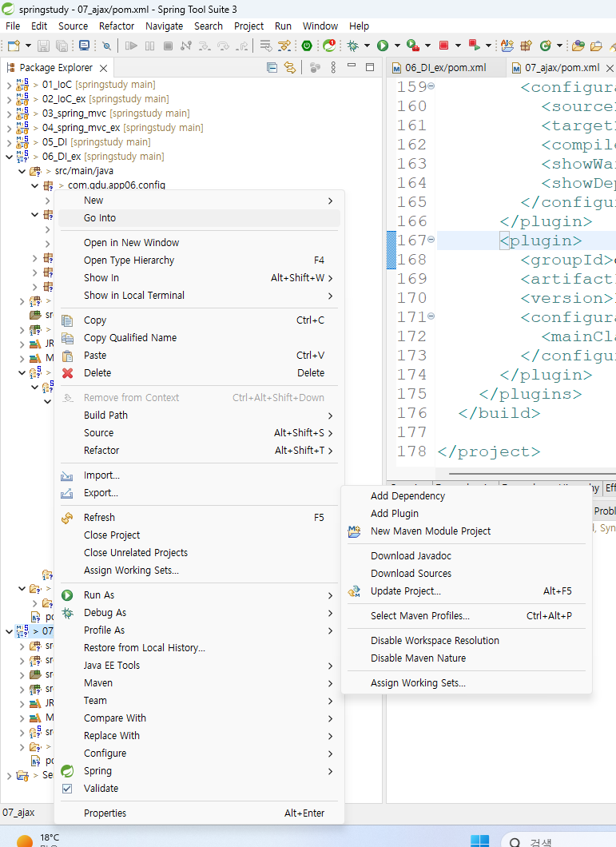Click the Skip All Breakpoints icon
This screenshot has height=847, width=616.
point(106,46)
